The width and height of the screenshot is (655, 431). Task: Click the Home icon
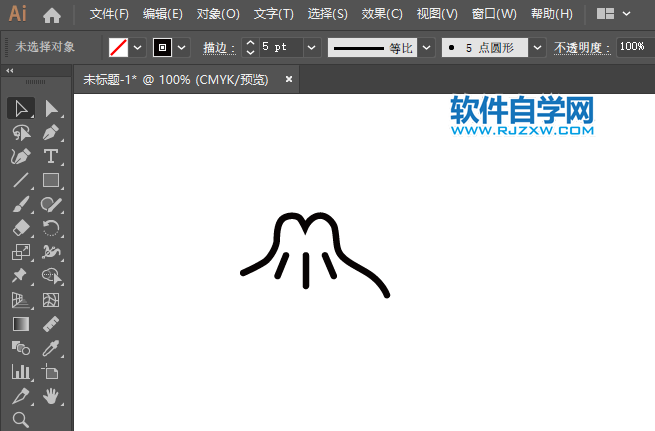point(52,15)
